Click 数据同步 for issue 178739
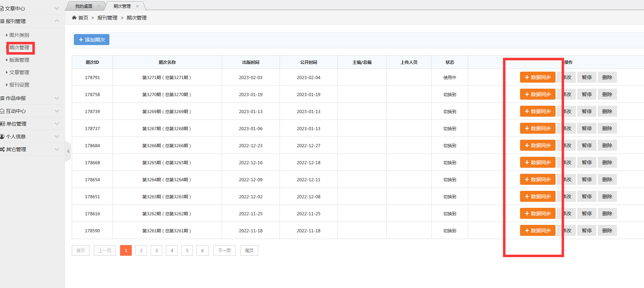644x288 pixels. pyautogui.click(x=538, y=111)
